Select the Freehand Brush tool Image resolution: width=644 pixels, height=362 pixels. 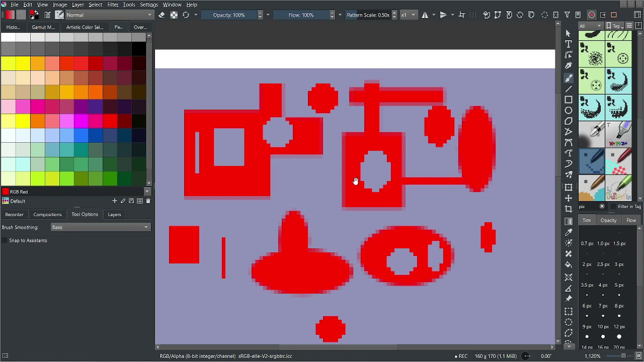(x=569, y=78)
